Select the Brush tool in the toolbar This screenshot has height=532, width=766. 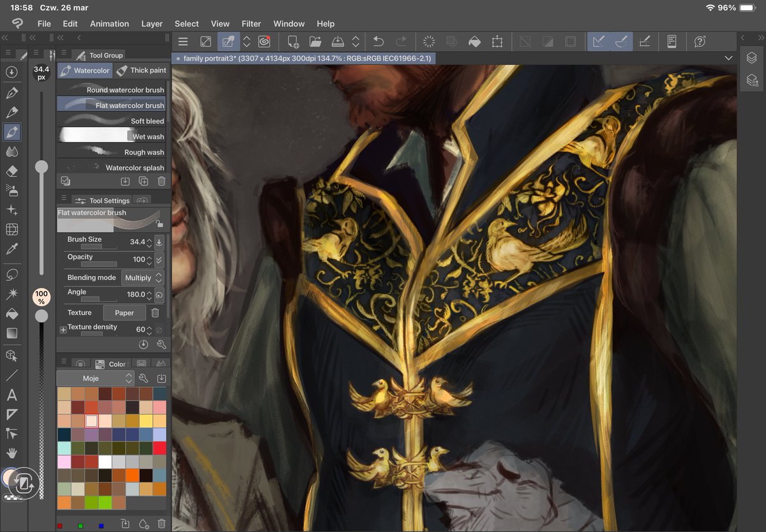[11, 133]
